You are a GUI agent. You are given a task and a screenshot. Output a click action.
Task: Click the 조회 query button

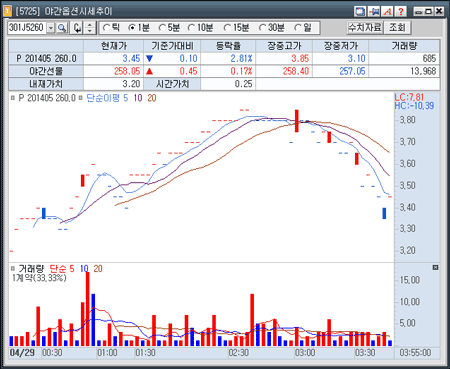pyautogui.click(x=397, y=27)
